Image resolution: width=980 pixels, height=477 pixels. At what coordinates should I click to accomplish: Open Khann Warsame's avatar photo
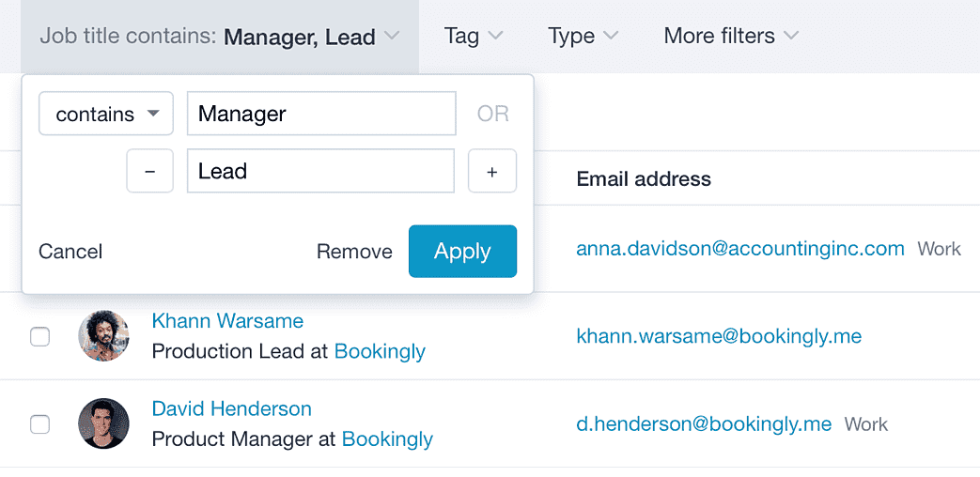103,336
